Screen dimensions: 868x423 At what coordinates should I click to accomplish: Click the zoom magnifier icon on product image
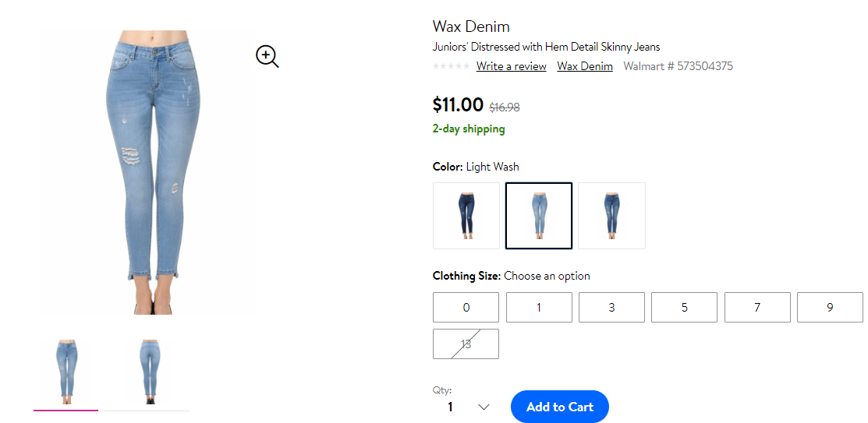click(267, 56)
